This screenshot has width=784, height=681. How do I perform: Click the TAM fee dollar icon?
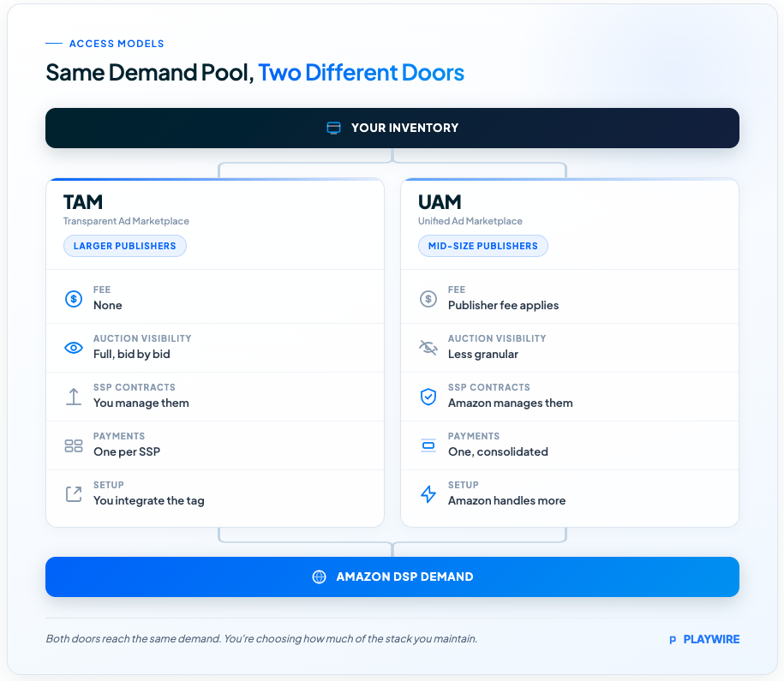[74, 299]
